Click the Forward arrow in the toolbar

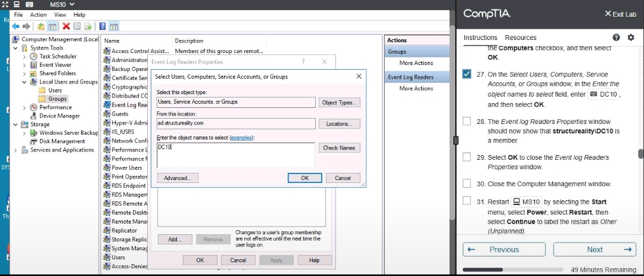26,27
